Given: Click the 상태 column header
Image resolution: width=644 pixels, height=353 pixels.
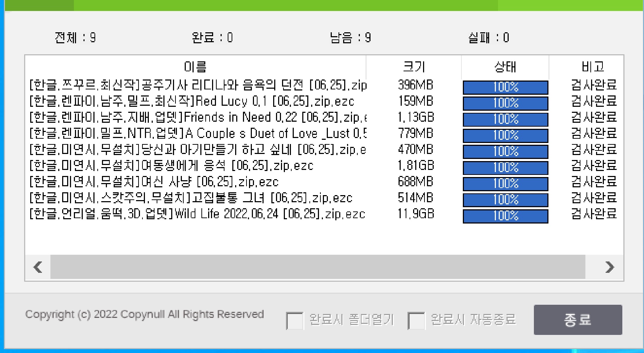Looking at the screenshot, I should coord(505,66).
